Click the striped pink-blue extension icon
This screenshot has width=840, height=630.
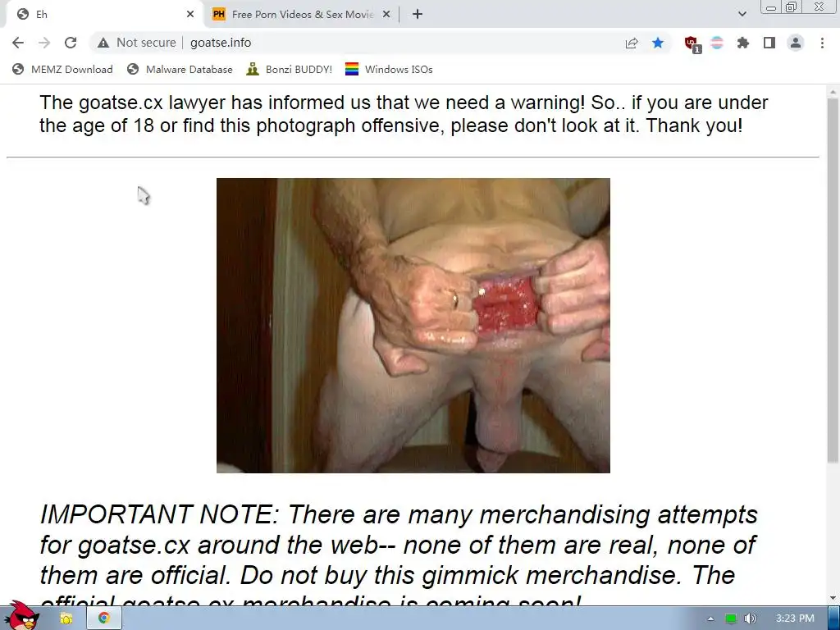717,43
